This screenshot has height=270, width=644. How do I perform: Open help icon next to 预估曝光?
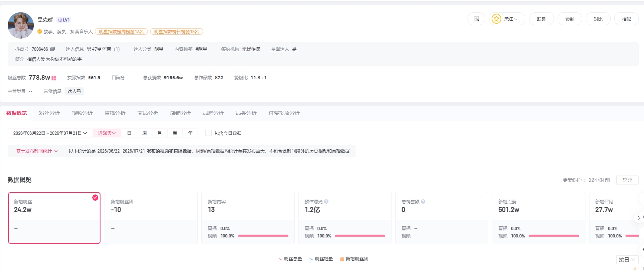[x=326, y=201]
